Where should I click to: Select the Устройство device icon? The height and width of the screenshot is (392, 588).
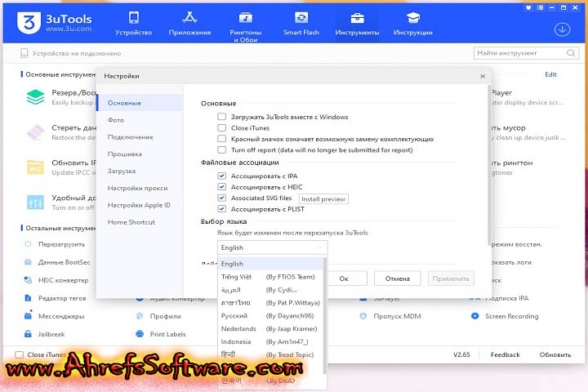point(133,18)
